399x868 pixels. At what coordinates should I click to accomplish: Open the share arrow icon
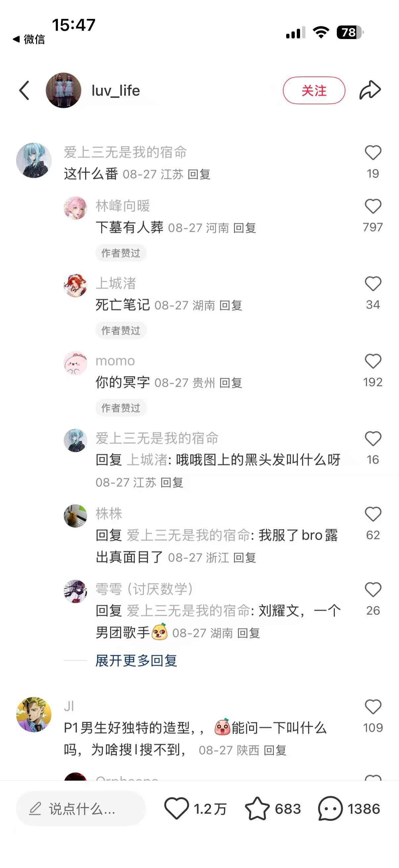(x=370, y=90)
